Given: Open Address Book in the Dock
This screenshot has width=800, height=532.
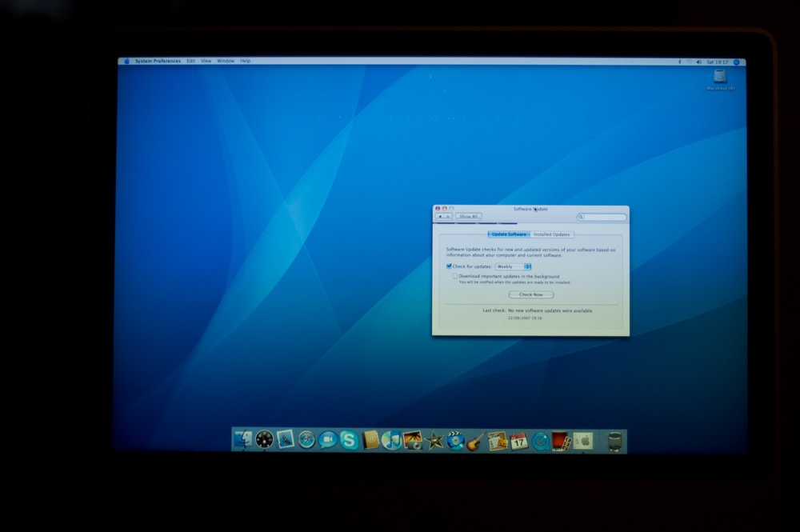Looking at the screenshot, I should click(x=370, y=440).
